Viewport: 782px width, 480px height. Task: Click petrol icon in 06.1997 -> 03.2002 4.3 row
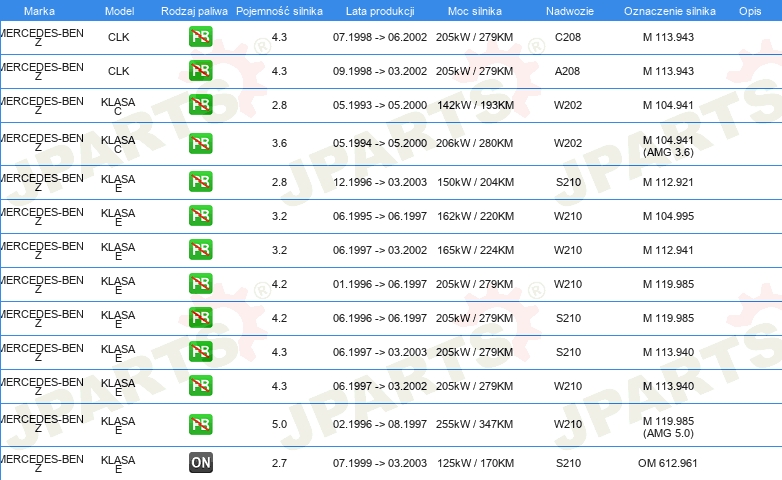(x=200, y=385)
